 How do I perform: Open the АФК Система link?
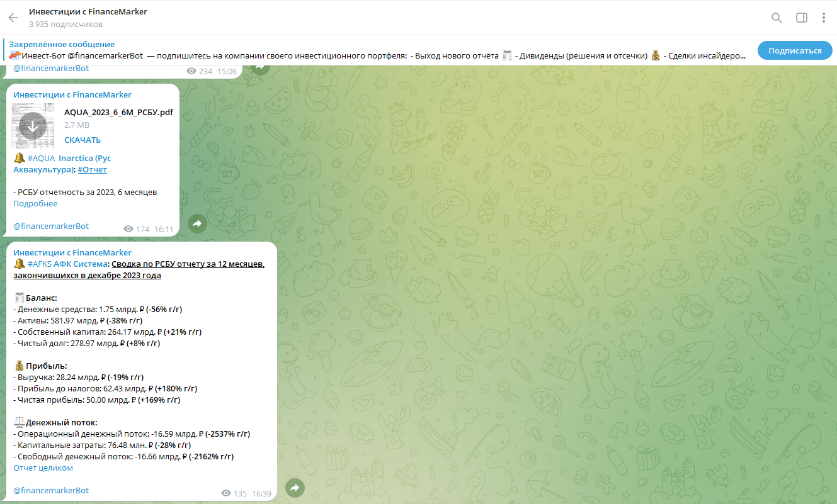[81, 264]
